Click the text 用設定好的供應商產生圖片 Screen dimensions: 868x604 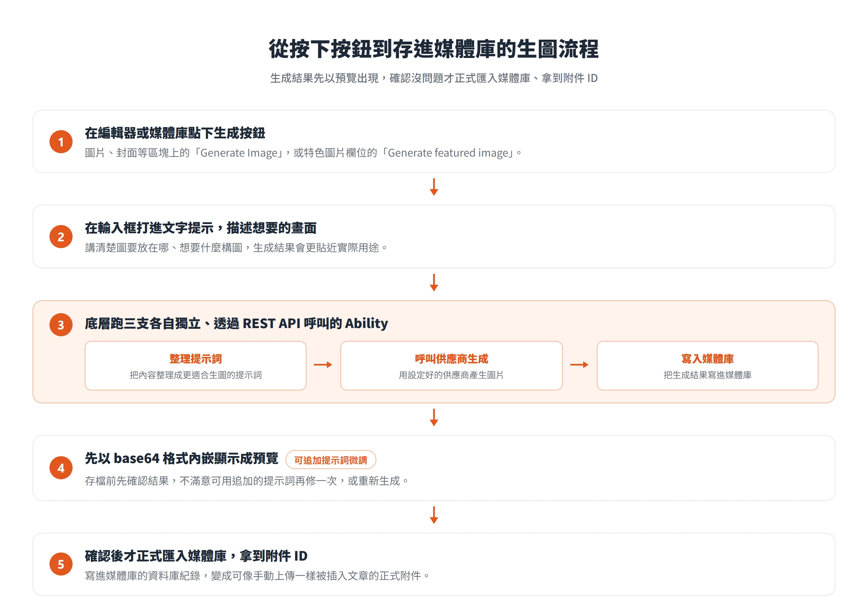[x=451, y=375]
